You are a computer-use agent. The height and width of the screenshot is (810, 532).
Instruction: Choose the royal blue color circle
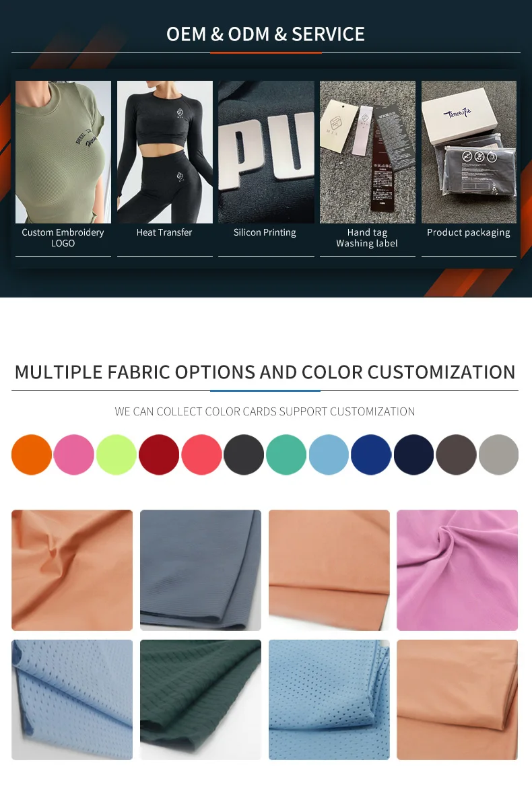371,455
